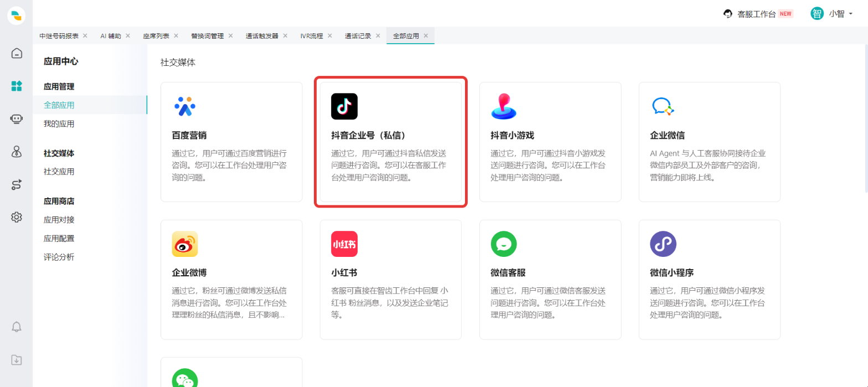Switch to the 通话记录 tab
The height and width of the screenshot is (387, 868).
(358, 35)
